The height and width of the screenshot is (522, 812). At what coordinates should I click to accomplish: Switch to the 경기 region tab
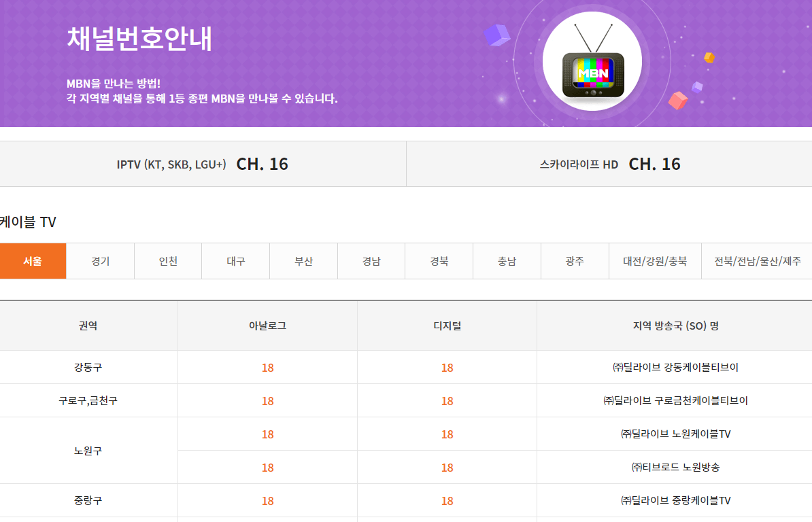pos(100,260)
